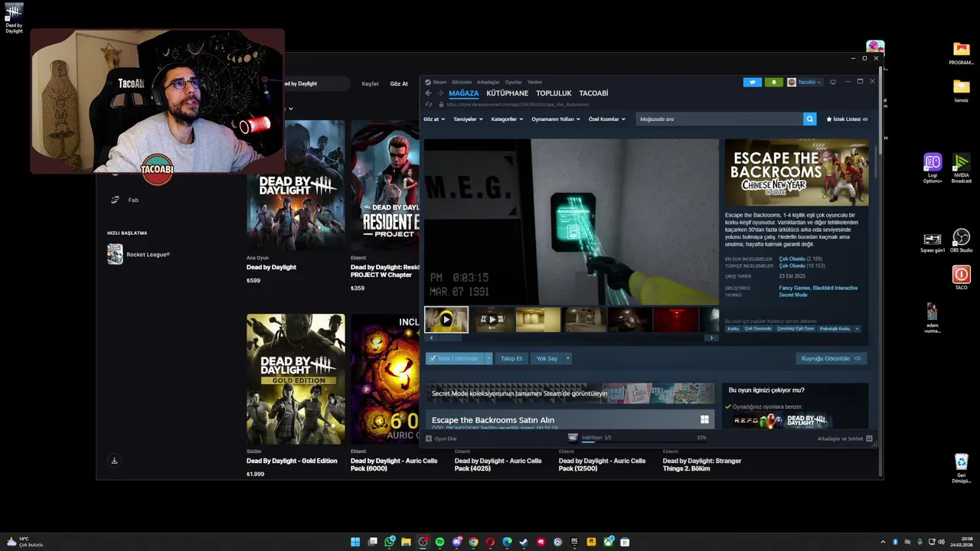
Task: Open the TACOABİ profile tab
Action: tap(593, 93)
